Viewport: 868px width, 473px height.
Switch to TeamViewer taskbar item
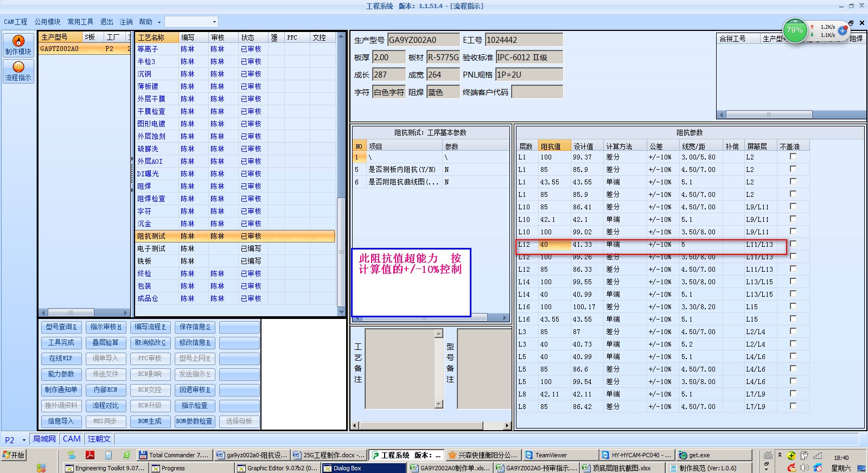tap(560, 455)
